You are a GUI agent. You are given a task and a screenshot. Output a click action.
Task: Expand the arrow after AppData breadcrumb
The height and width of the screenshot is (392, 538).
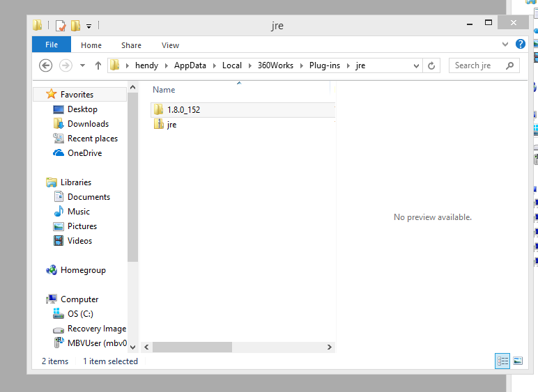click(x=214, y=65)
